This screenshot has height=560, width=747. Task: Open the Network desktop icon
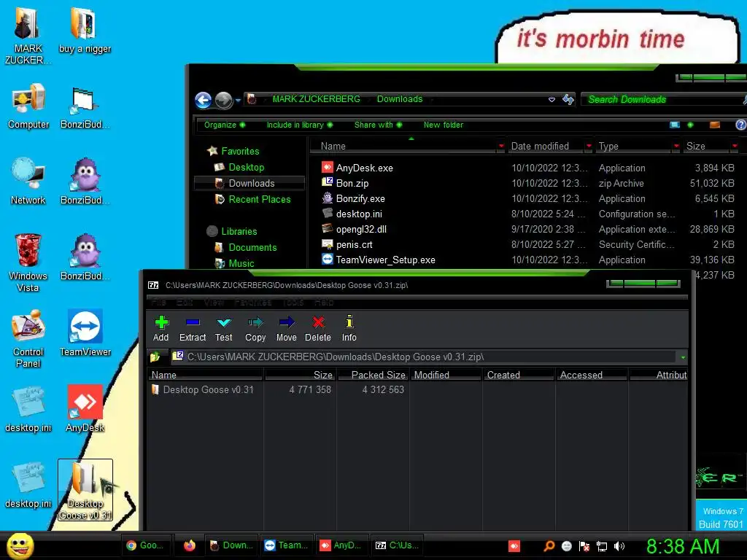click(28, 181)
